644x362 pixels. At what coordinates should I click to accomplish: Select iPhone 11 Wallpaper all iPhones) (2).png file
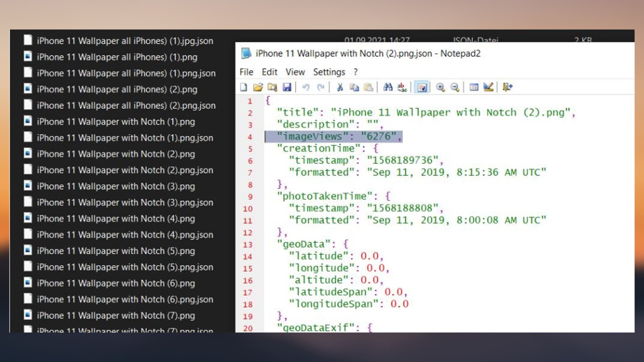point(117,89)
